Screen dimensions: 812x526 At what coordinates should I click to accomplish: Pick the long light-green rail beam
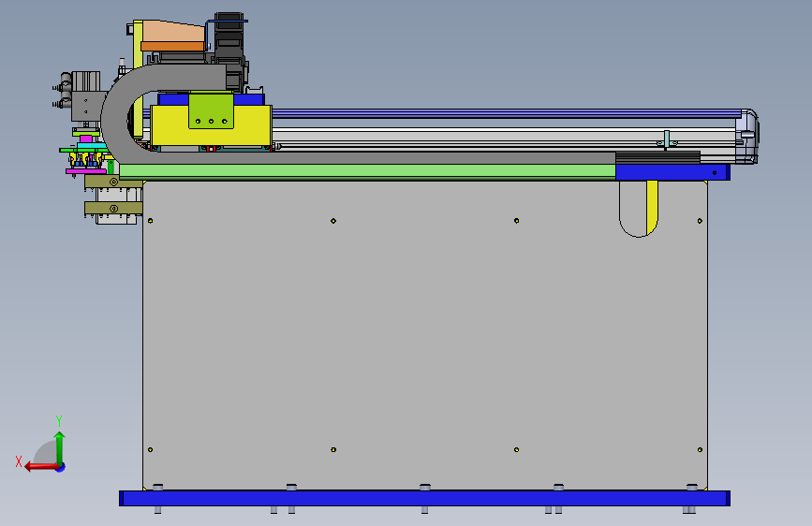coord(367,171)
